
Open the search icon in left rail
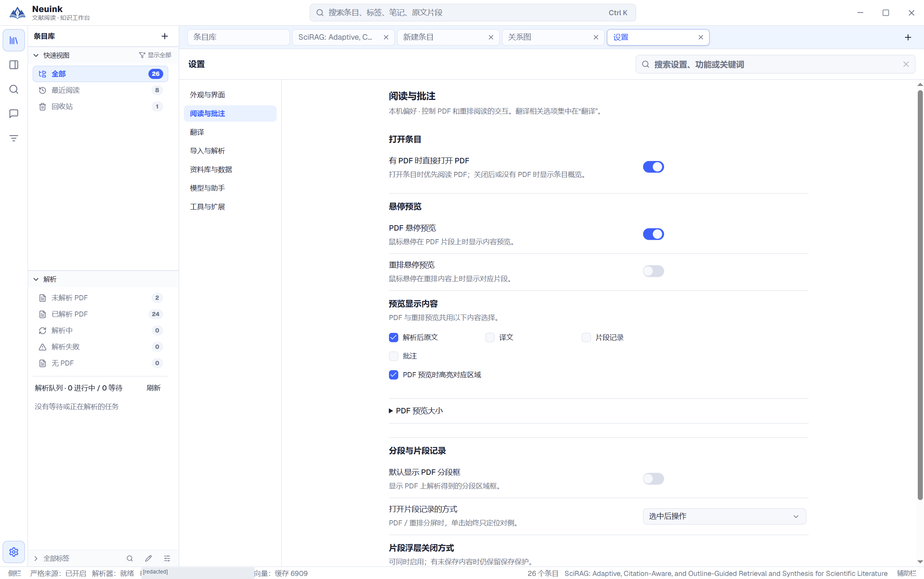[x=14, y=89]
